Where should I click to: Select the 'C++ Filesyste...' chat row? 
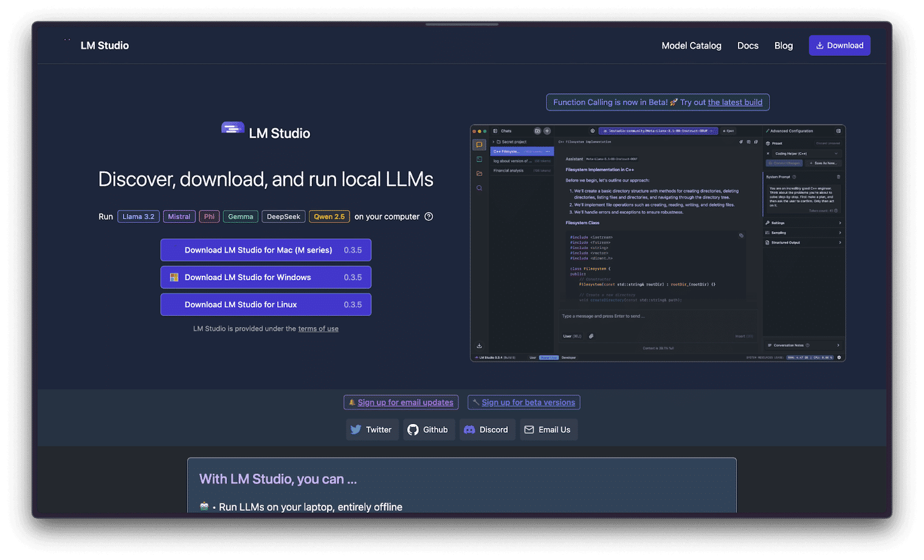[522, 151]
